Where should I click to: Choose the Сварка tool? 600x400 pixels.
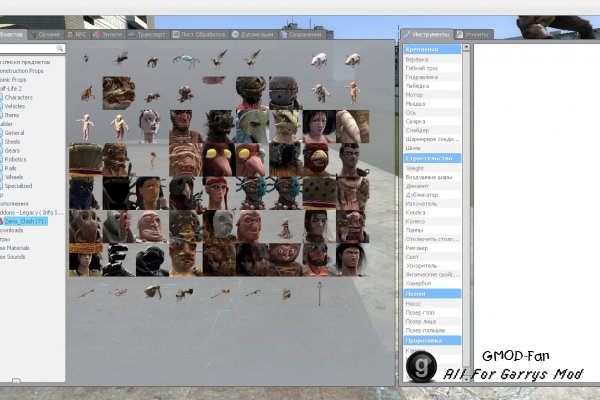[432, 121]
